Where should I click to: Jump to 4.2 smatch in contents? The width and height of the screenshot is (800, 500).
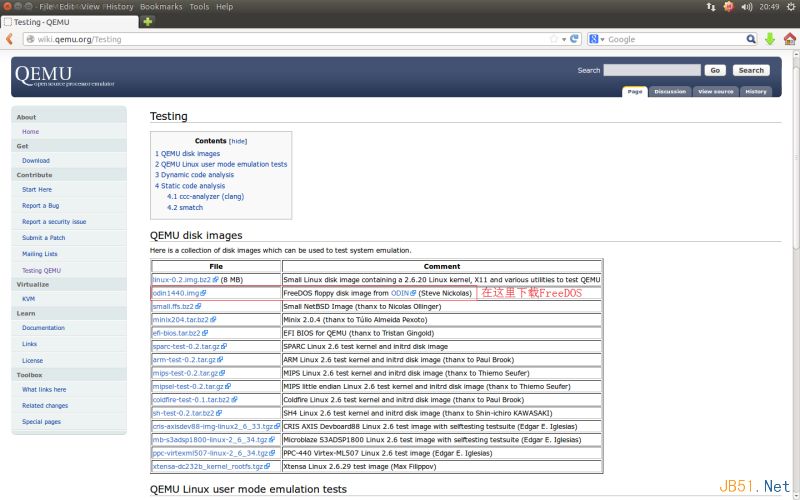click(185, 208)
